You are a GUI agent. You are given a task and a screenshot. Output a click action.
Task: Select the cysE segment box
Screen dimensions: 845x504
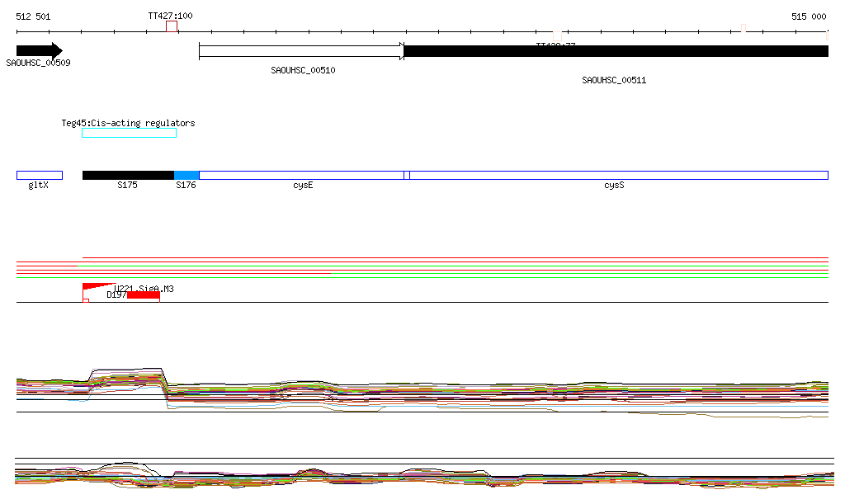click(301, 175)
